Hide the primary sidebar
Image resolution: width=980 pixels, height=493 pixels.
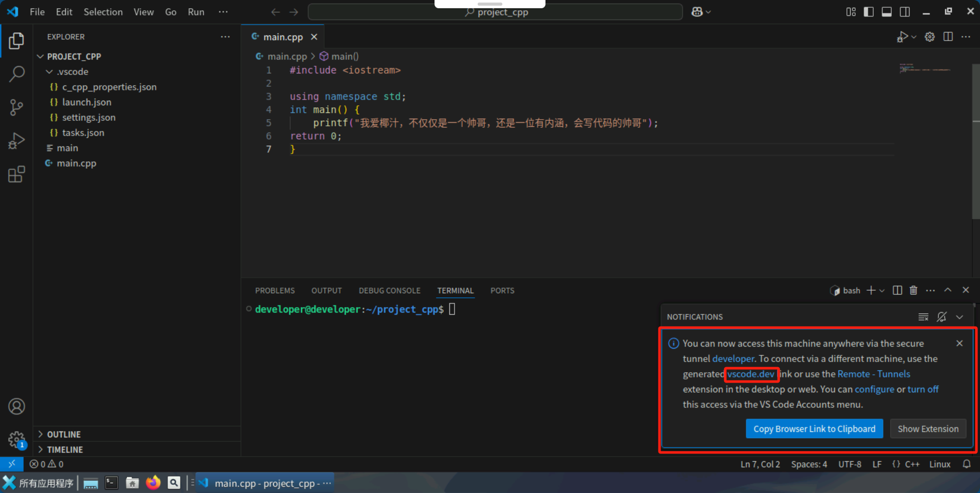pyautogui.click(x=868, y=11)
